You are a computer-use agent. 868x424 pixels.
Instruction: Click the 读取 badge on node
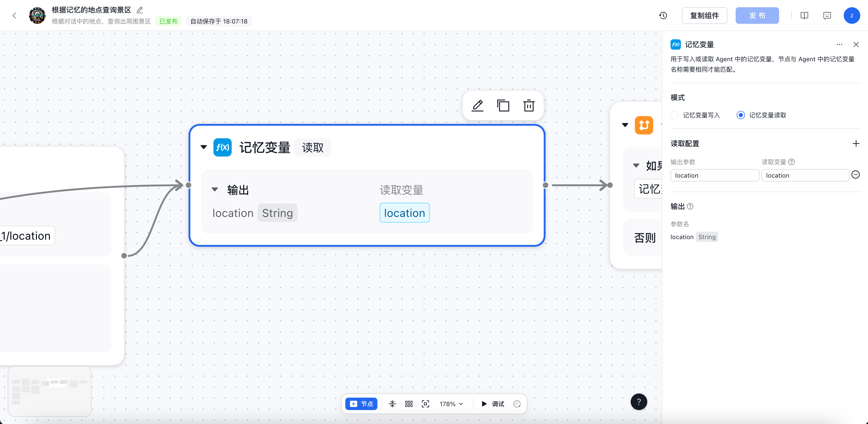[312, 147]
